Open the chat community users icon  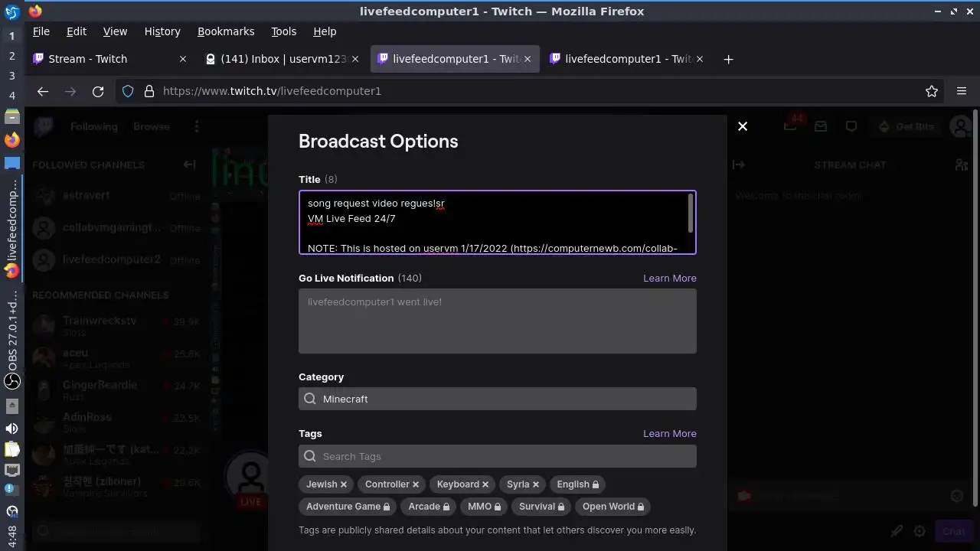[x=961, y=165]
